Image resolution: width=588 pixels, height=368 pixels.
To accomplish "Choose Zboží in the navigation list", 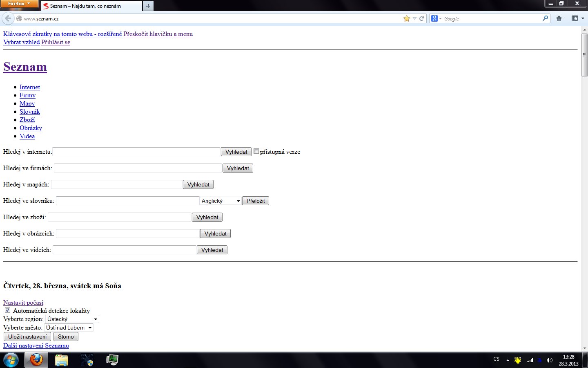I will (27, 120).
